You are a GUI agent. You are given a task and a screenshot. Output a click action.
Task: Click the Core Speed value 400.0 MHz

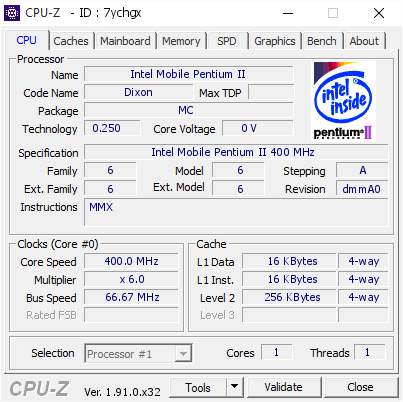(131, 261)
